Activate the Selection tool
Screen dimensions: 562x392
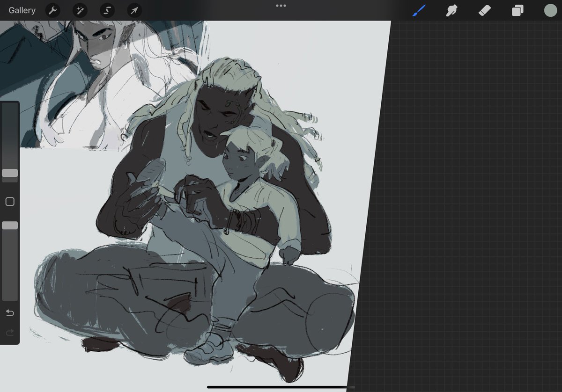pos(107,10)
